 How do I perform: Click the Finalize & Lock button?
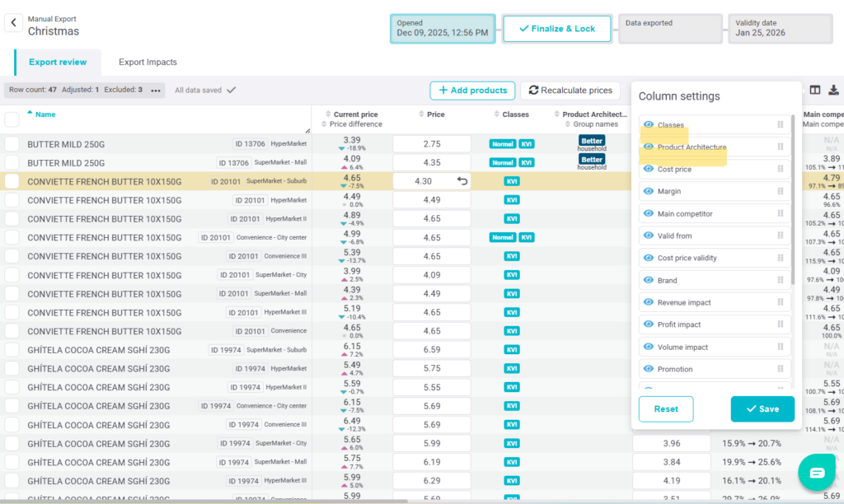(557, 29)
